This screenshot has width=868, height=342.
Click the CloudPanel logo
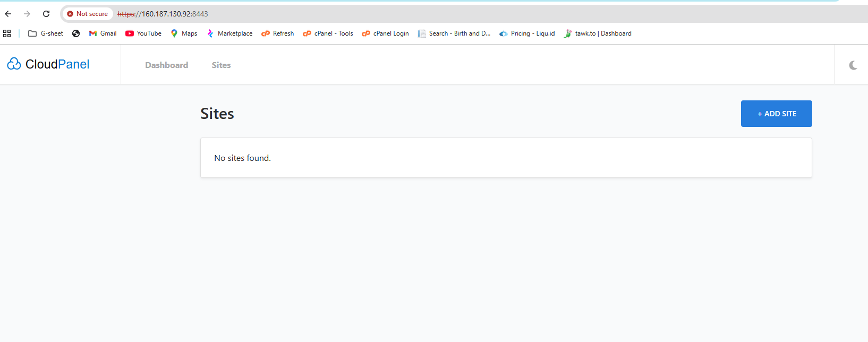coord(48,64)
